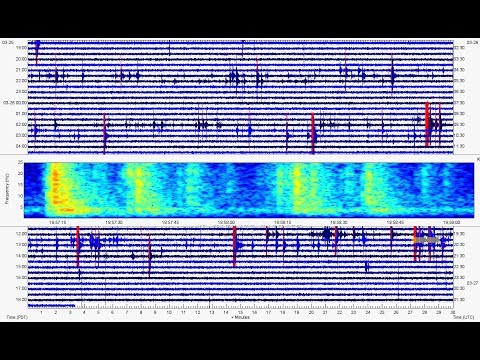Screen dimensions: 480x360
Task: Click the 15:00 row label on lower helicorder
Action: 21,267
